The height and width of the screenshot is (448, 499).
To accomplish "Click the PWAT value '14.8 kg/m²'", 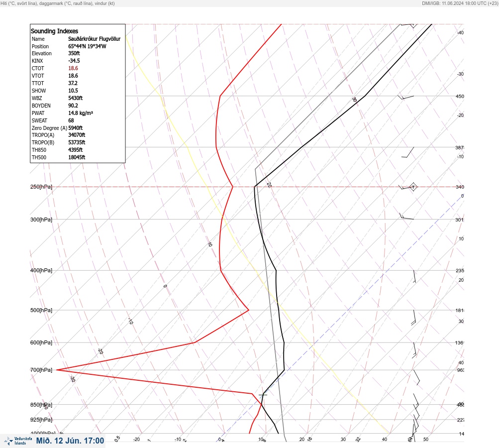I will click(x=81, y=113).
